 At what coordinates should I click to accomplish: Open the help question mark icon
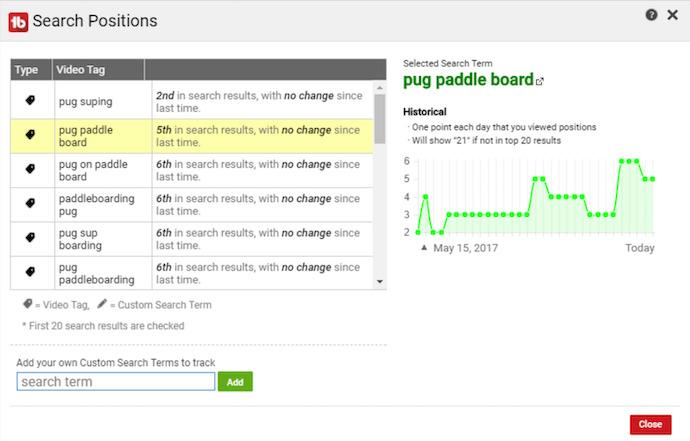[651, 15]
